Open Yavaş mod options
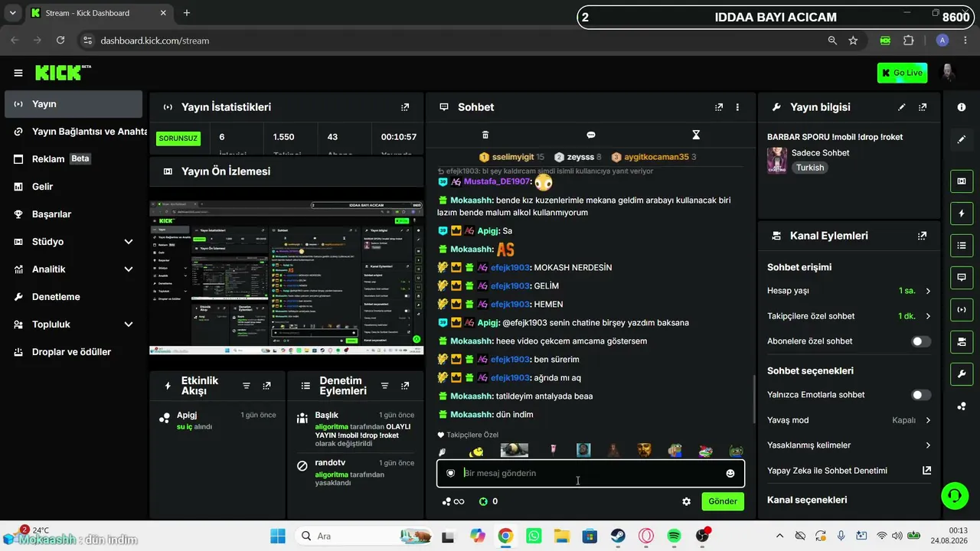This screenshot has height=551, width=980. click(x=849, y=420)
